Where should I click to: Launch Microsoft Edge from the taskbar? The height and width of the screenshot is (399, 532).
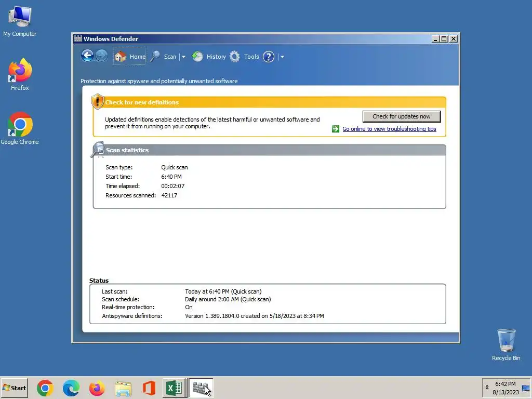coord(71,388)
